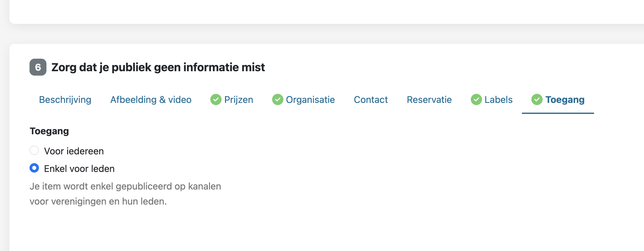Viewport: 644px width, 251px height.
Task: Show the Labels tab text
Action: click(x=498, y=99)
